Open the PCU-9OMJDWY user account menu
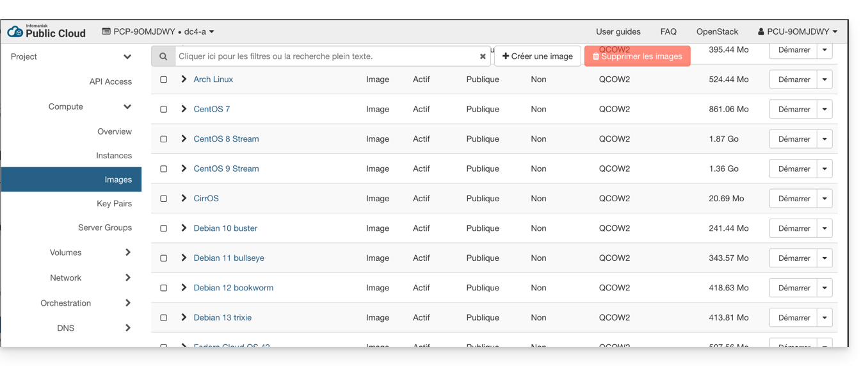This screenshot has height=366, width=868. (x=797, y=31)
